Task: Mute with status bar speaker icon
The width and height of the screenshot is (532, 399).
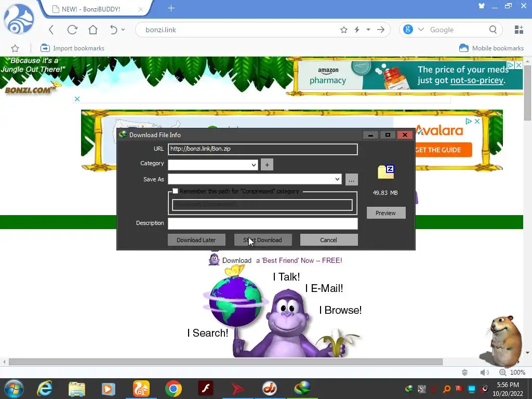Action: point(484,373)
